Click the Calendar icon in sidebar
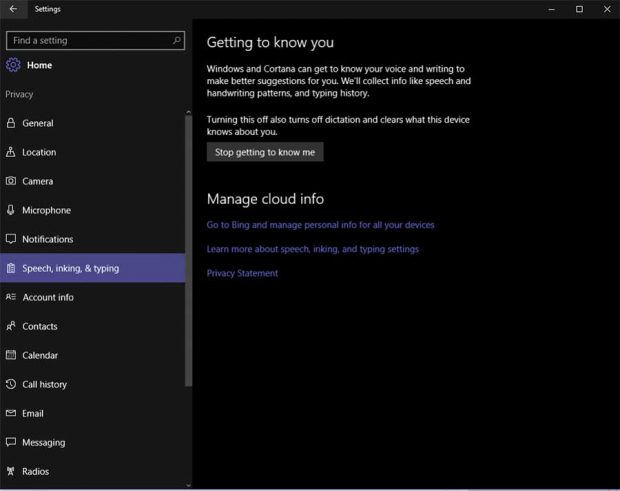 coord(11,355)
